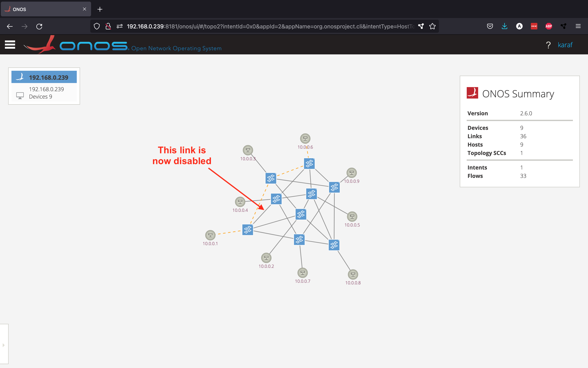Image resolution: width=588 pixels, height=368 pixels.
Task: Open the Adblock Plus extension
Action: pos(549,26)
